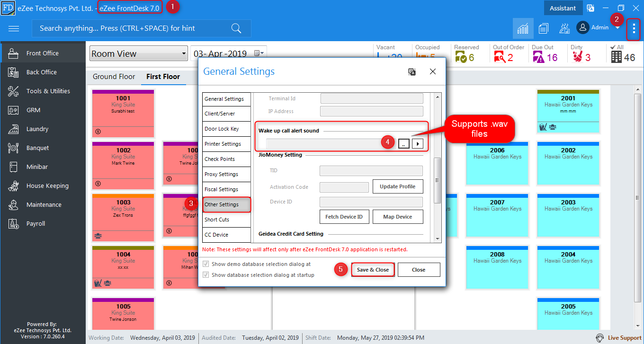Click translate icon in General Settings dialog
Image resolution: width=644 pixels, height=344 pixels.
click(412, 71)
